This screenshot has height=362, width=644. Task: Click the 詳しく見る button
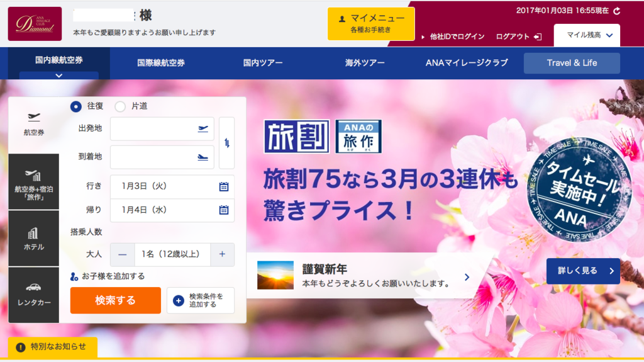click(x=583, y=271)
